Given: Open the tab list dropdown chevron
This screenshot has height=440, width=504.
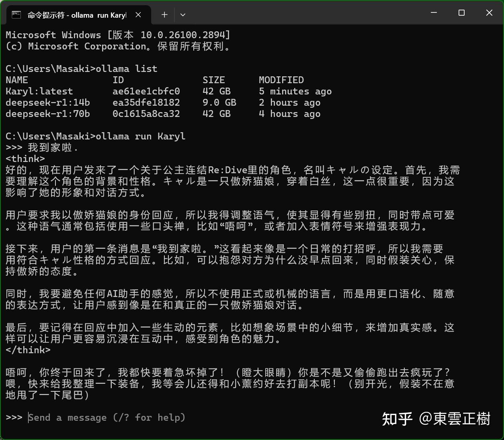Looking at the screenshot, I should [x=183, y=14].
